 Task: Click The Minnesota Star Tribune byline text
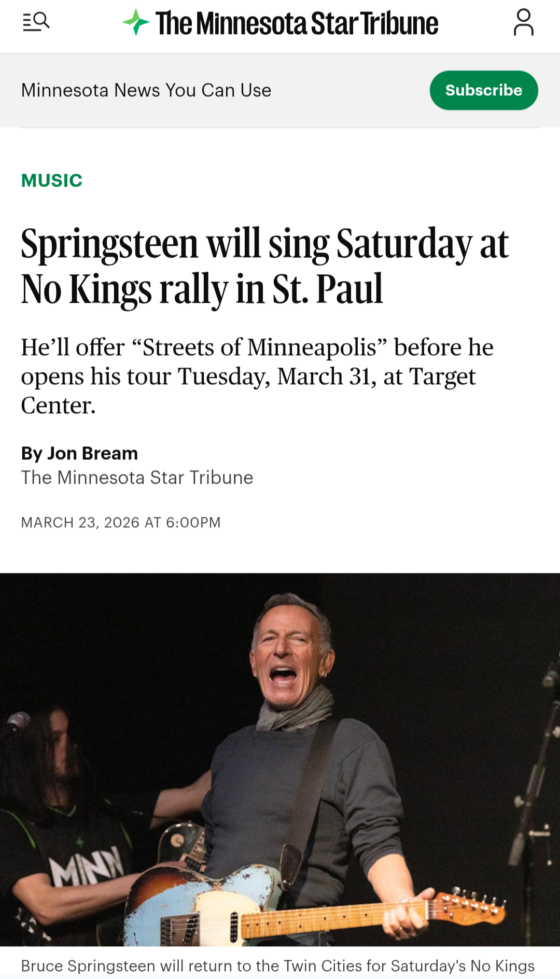pos(137,478)
